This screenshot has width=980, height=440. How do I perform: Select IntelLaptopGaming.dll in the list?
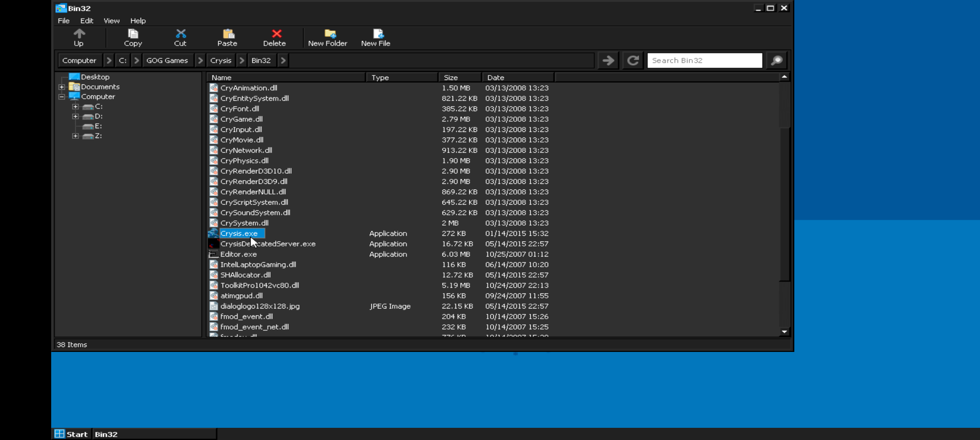[258, 264]
